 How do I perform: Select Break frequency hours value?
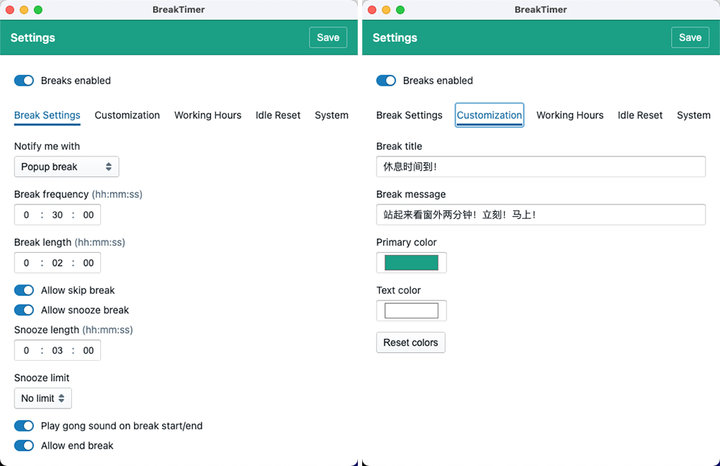pyautogui.click(x=26, y=215)
